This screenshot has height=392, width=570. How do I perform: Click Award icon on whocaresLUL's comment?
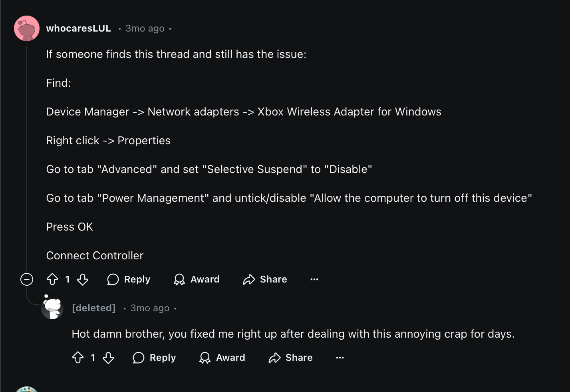(x=179, y=279)
